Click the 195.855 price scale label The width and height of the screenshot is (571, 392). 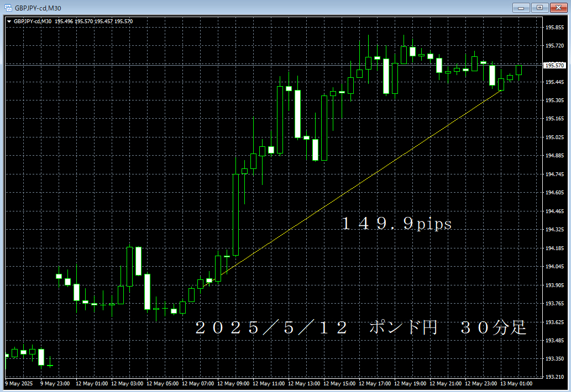[x=554, y=27]
